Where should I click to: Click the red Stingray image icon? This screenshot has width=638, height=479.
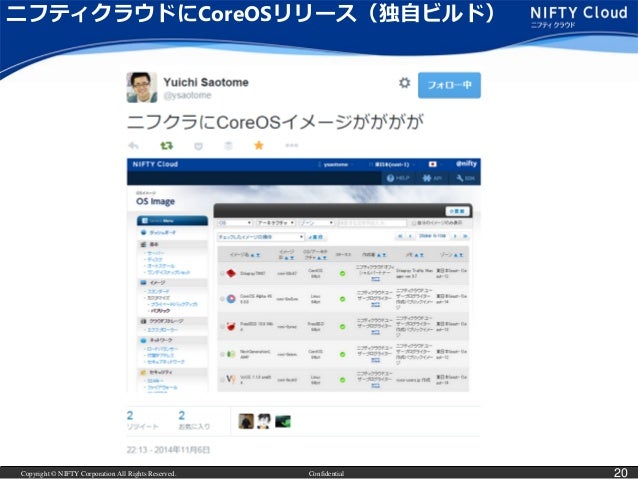(231, 273)
